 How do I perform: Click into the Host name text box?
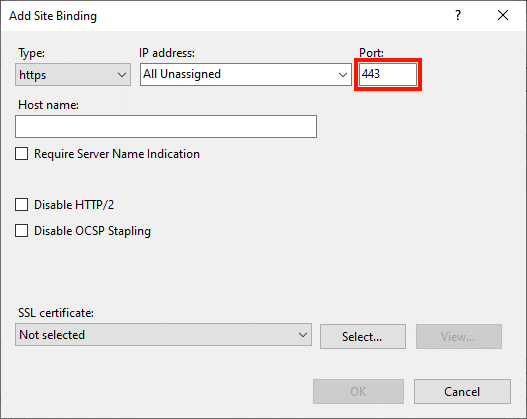(166, 126)
